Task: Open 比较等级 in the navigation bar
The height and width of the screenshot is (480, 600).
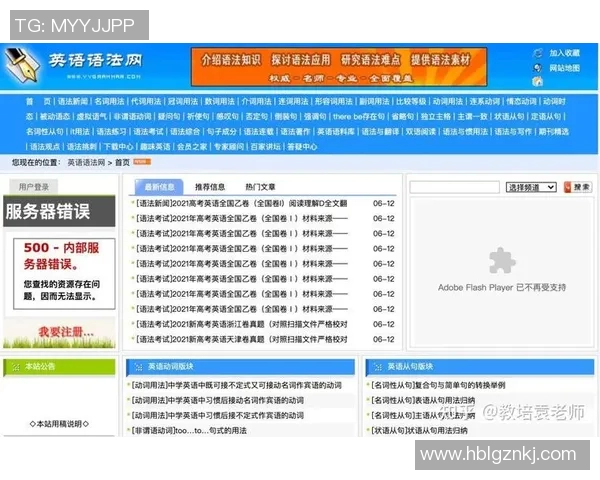Action: [x=411, y=101]
